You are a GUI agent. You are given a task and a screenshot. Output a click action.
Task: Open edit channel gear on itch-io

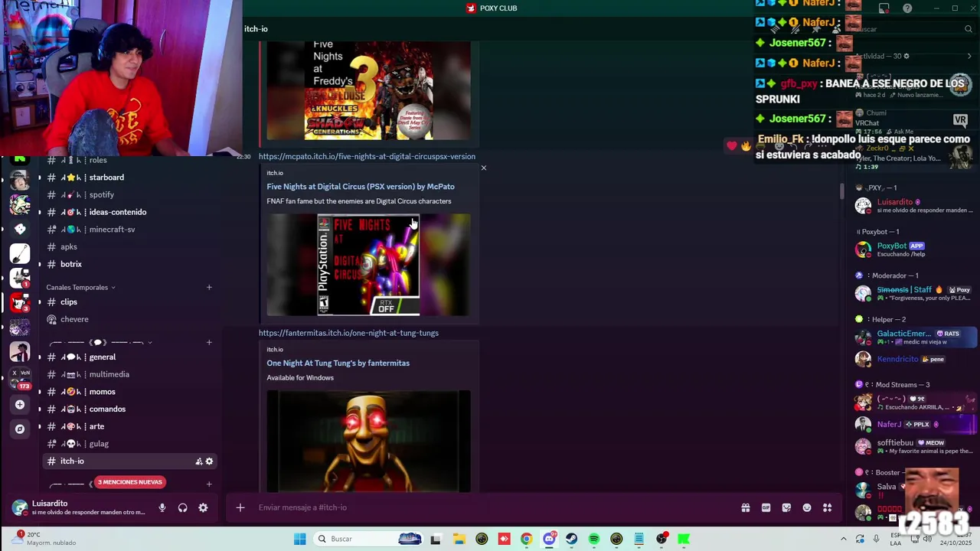coord(209,461)
